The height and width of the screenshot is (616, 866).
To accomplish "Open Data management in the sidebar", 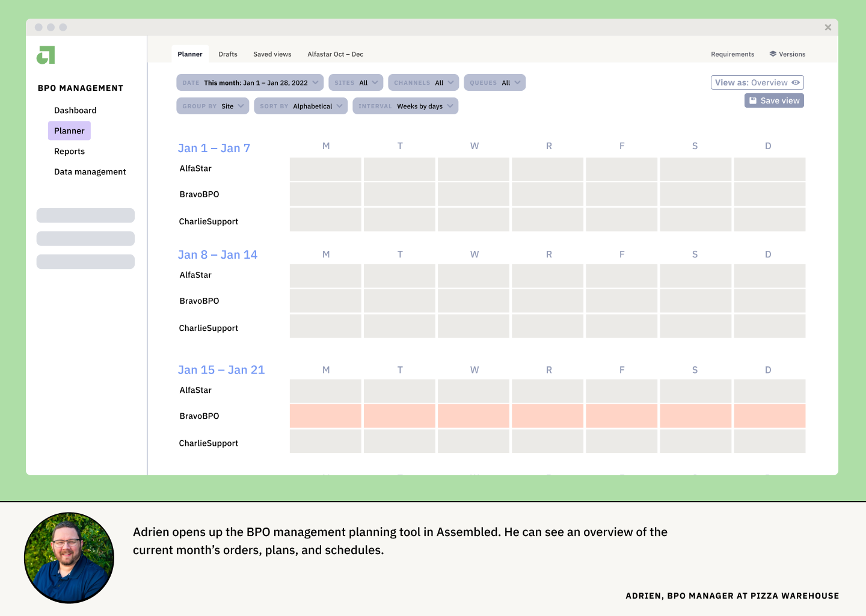I will tap(90, 172).
